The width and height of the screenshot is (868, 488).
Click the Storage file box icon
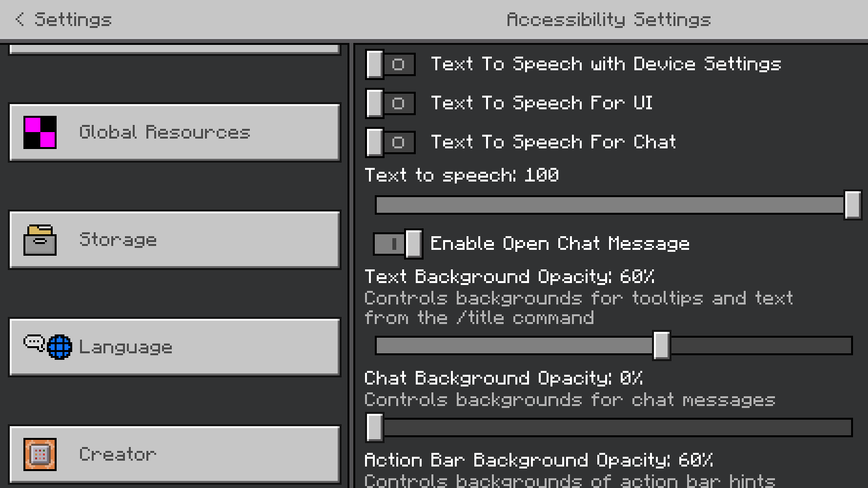coord(40,239)
